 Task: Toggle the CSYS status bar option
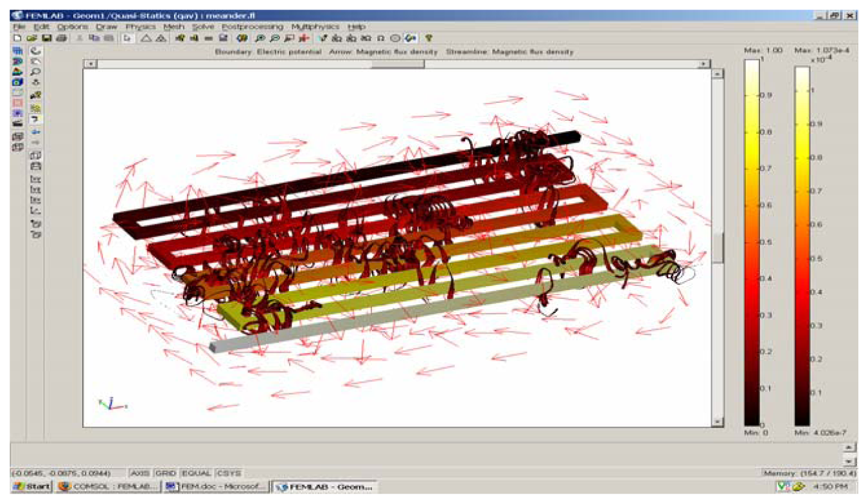click(x=229, y=473)
